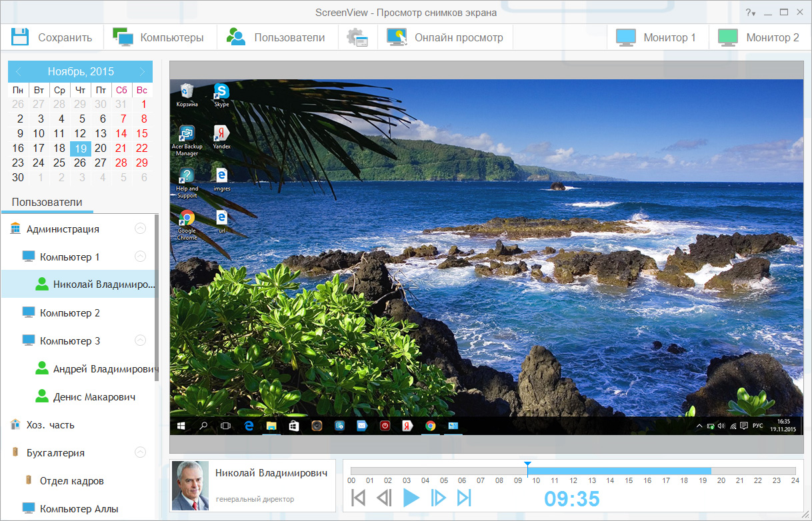Select the Пользователи tab

tap(47, 203)
